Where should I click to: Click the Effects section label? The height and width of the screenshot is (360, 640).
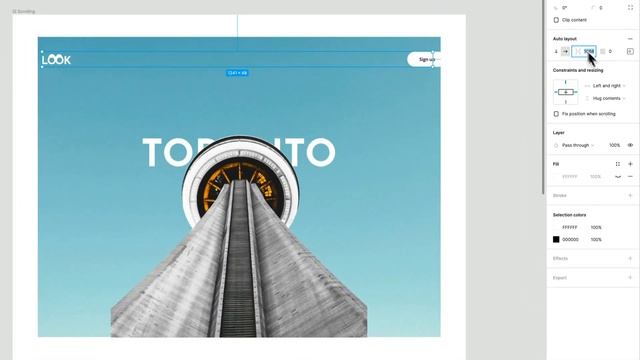(560, 258)
